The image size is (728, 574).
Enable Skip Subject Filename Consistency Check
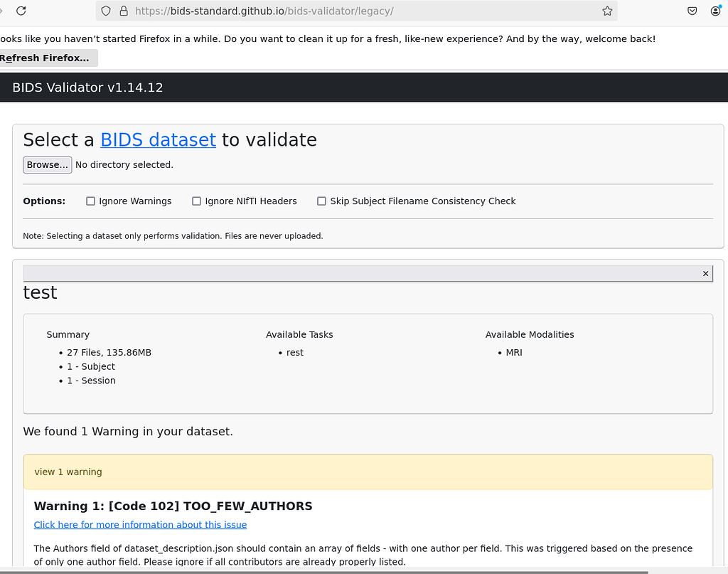tap(321, 201)
